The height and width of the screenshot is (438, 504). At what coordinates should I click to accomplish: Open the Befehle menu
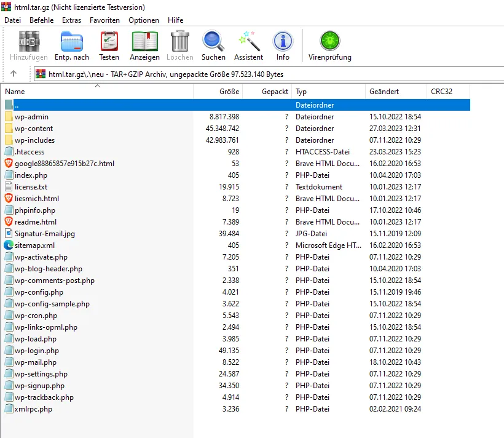click(41, 20)
